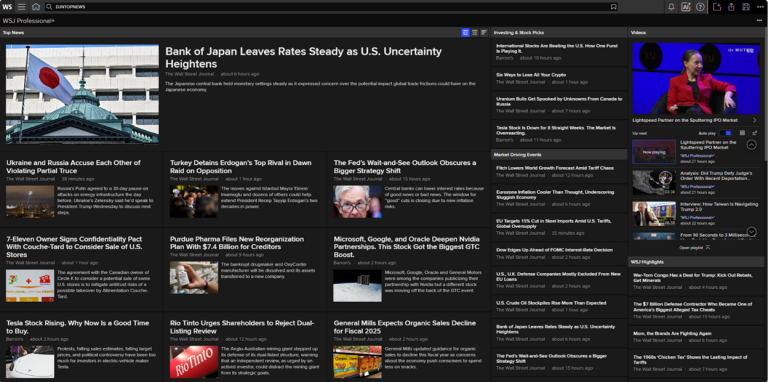Click the Japan flag lead story image
The image size is (768, 382).
pos(82,94)
